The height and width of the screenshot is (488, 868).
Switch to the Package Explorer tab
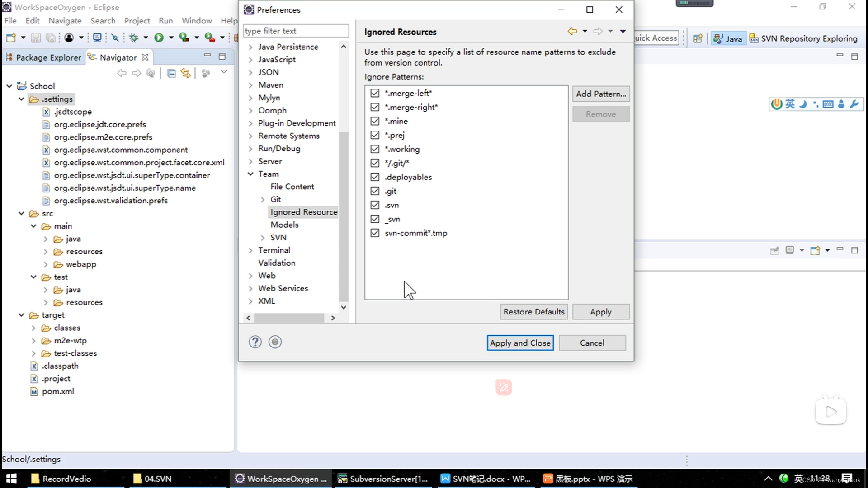point(44,57)
